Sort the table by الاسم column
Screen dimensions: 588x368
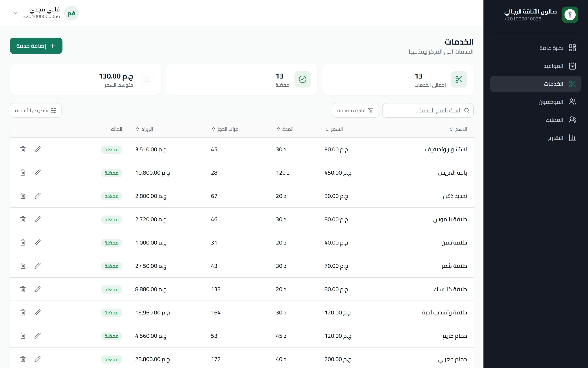pos(458,129)
